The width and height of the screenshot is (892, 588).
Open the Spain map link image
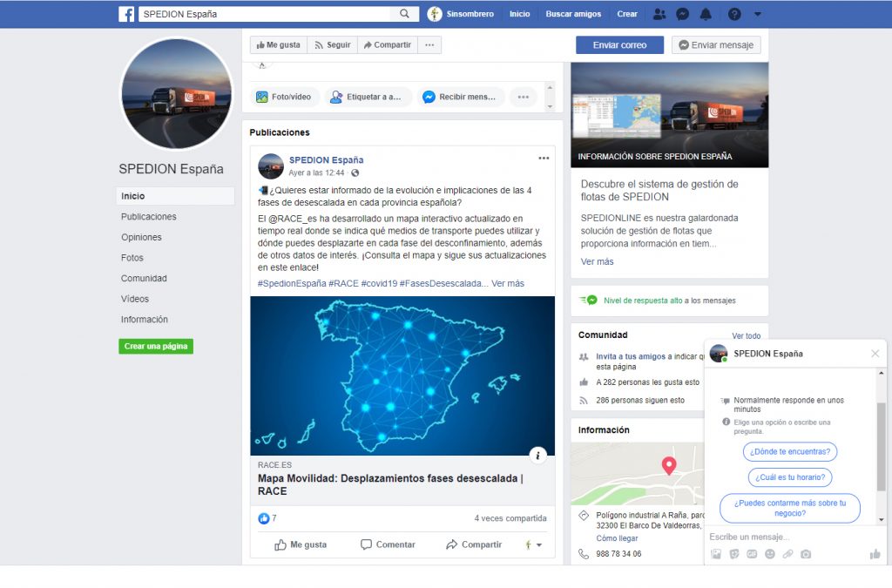click(x=402, y=375)
